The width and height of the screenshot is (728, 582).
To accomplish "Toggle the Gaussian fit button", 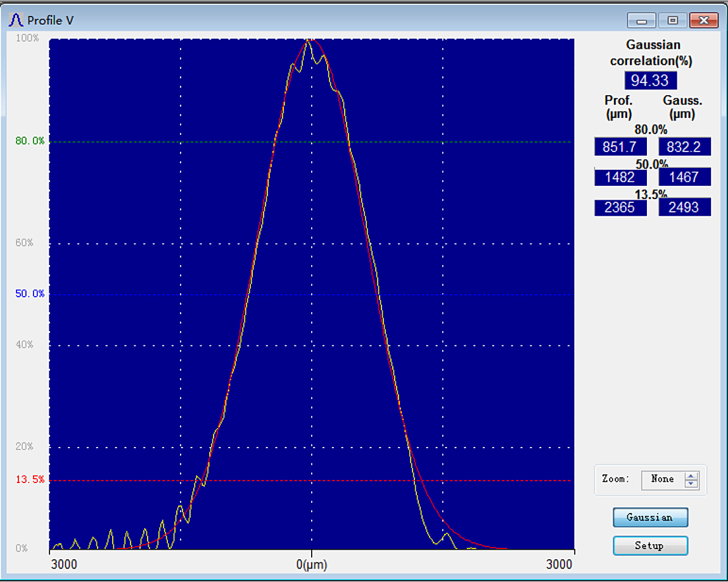I will click(650, 517).
